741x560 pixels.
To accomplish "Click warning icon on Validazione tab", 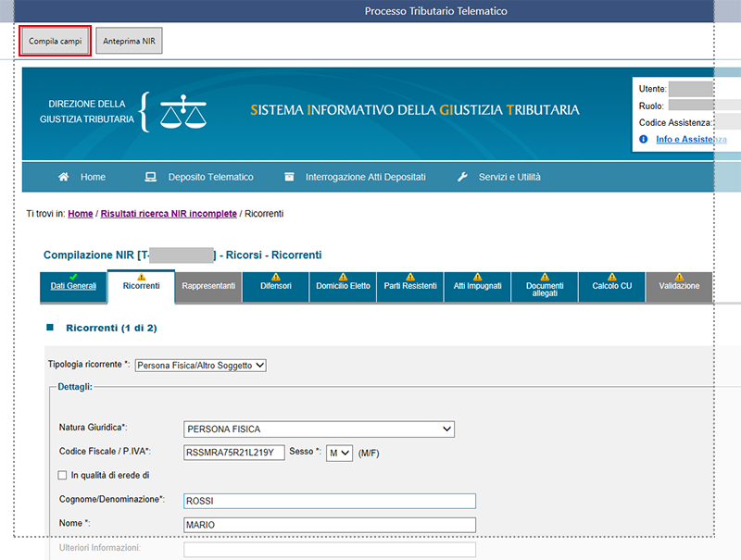I will click(679, 277).
